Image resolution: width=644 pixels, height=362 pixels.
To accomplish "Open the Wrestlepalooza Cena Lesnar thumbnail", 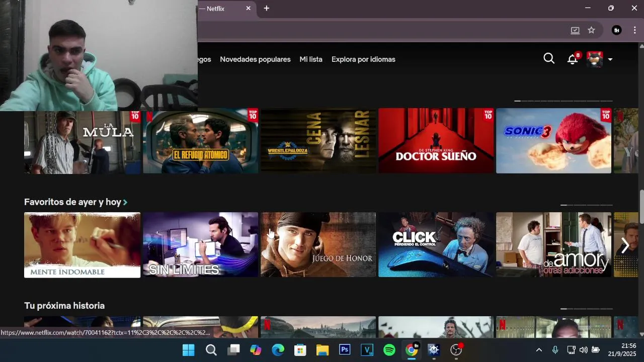I will point(318,141).
